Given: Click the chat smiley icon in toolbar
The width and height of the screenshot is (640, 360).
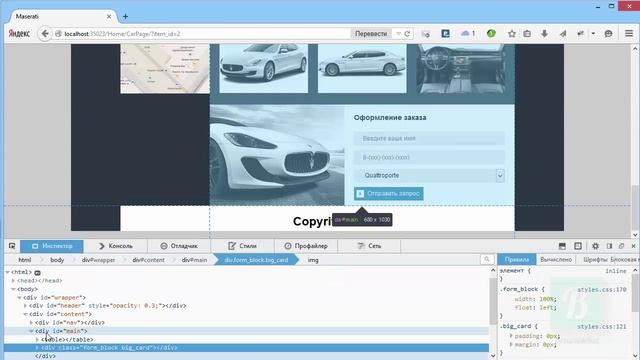Looking at the screenshot, I should tap(608, 34).
